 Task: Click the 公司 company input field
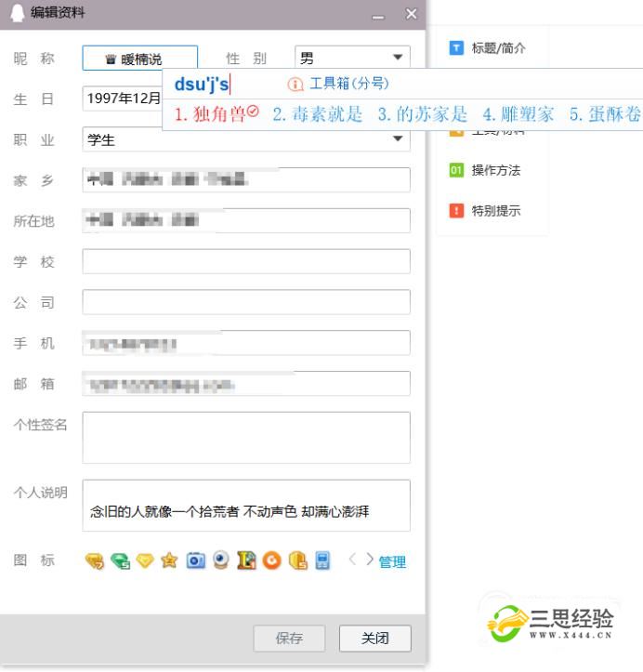tap(246, 302)
